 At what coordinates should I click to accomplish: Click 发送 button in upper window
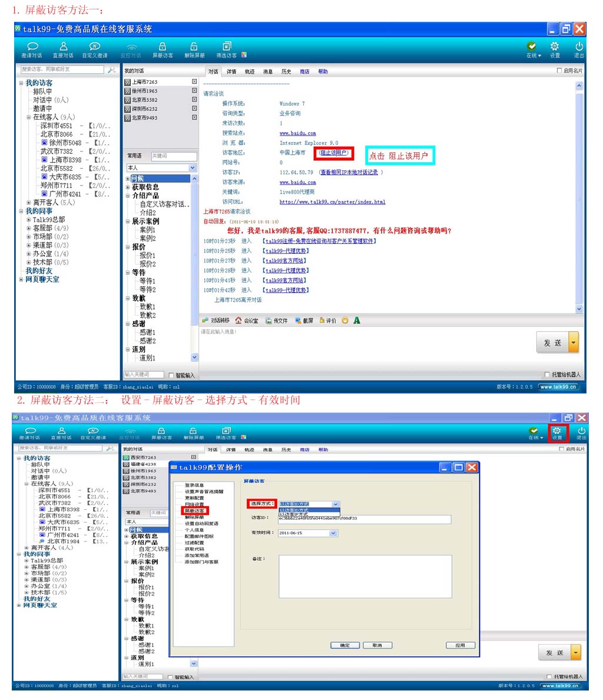click(552, 343)
